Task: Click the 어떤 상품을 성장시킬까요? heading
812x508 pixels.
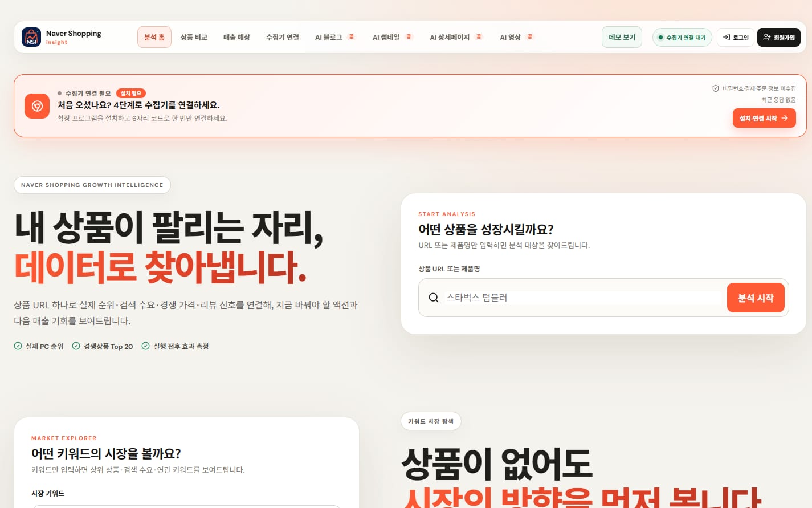Action: (486, 229)
